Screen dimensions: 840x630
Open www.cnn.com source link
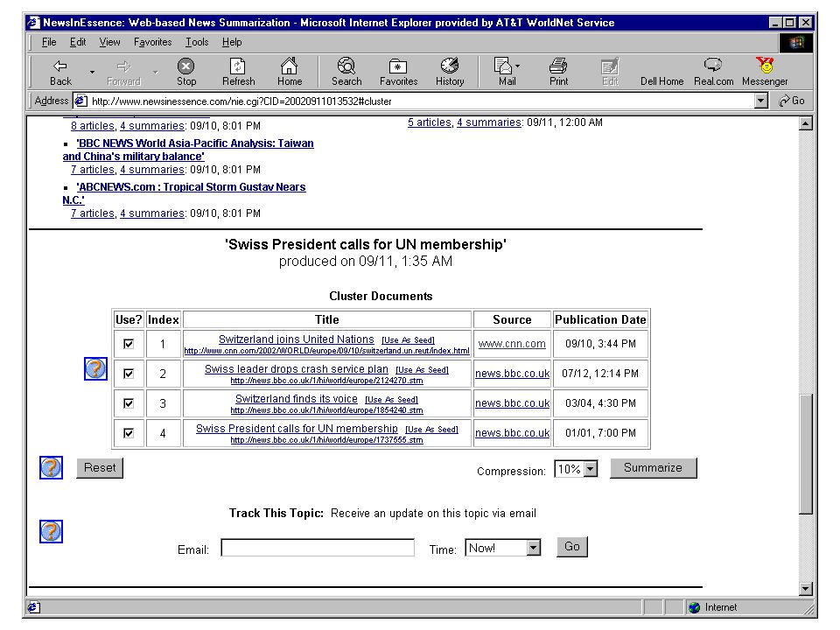[x=512, y=344]
